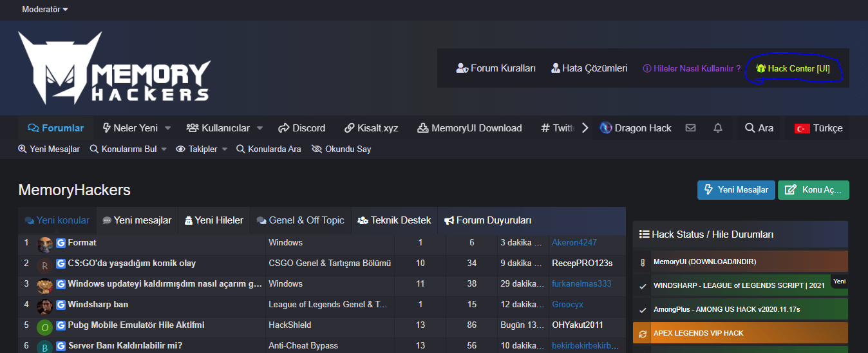Click avatar in Windsharp ban row
Viewport: 868px width, 353px height.
pyautogui.click(x=44, y=307)
